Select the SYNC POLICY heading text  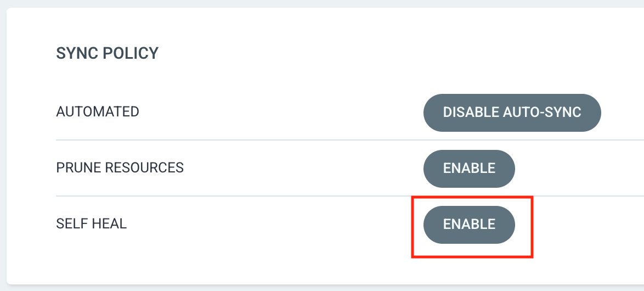[107, 53]
